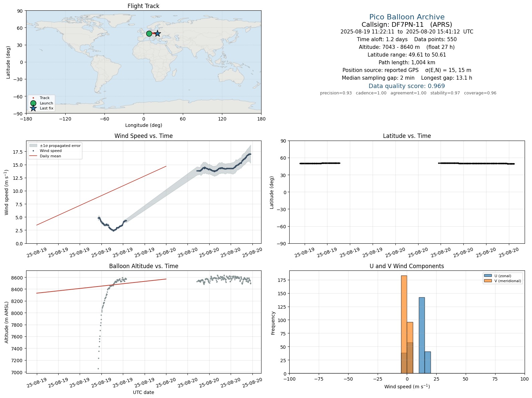Click the red daily mean line in wind speed plot
The width and height of the screenshot is (532, 398).
pos(101,195)
